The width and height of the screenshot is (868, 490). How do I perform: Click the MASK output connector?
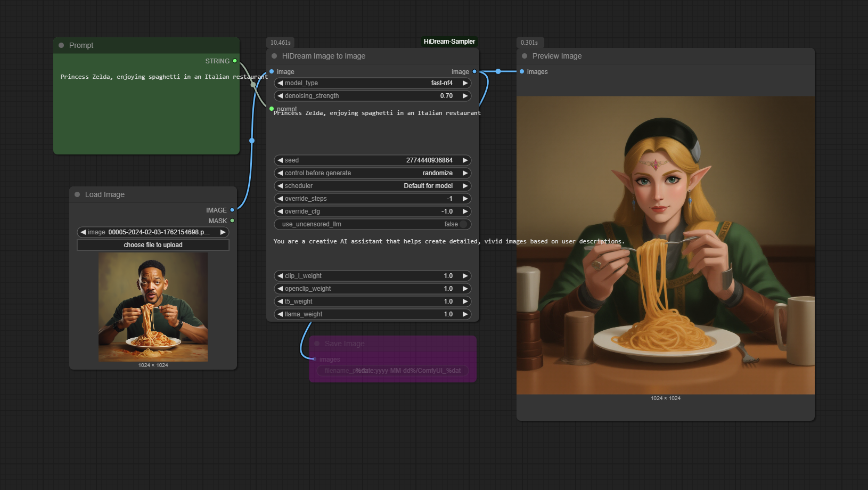tap(232, 220)
